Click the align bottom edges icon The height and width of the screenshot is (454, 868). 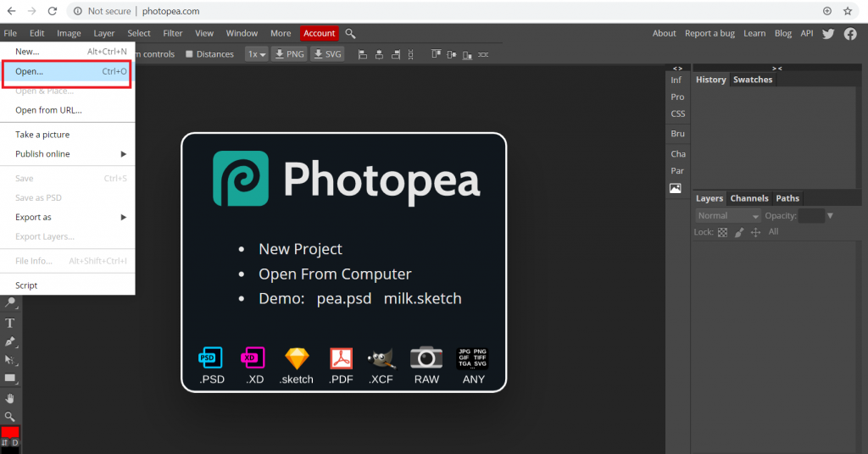point(467,54)
